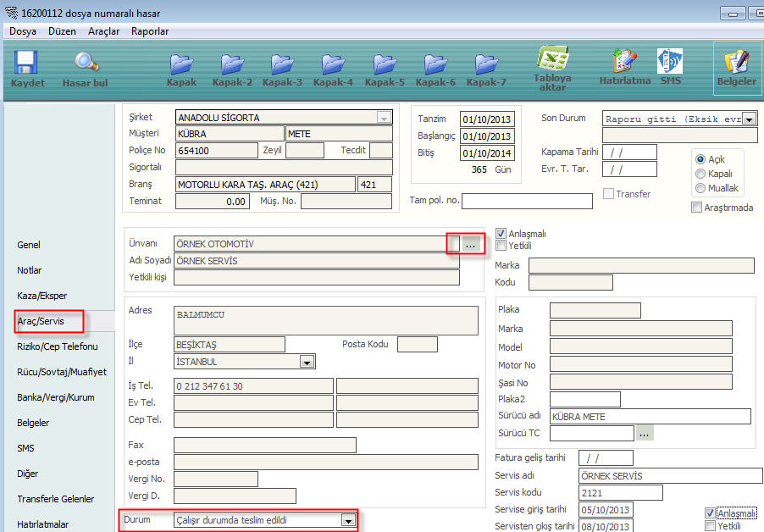Open the Belgeler documents icon

(x=736, y=68)
